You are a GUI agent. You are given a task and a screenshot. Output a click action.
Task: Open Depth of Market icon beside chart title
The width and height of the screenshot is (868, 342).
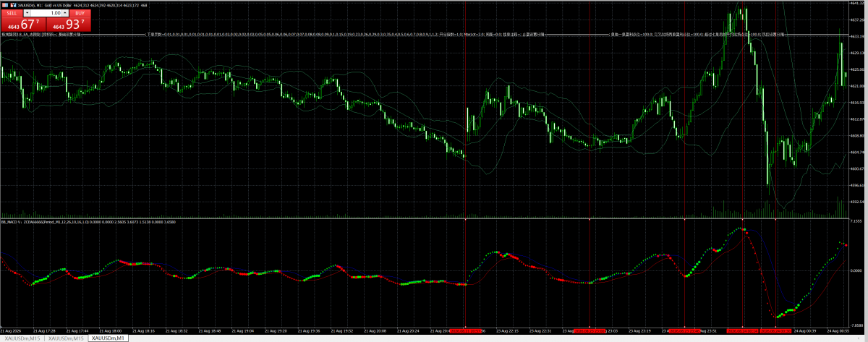coord(12,5)
